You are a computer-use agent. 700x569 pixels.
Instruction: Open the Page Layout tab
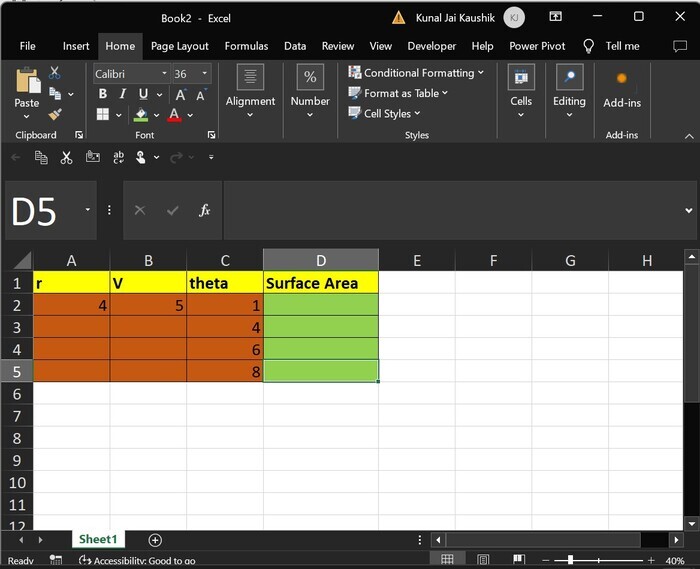point(180,46)
